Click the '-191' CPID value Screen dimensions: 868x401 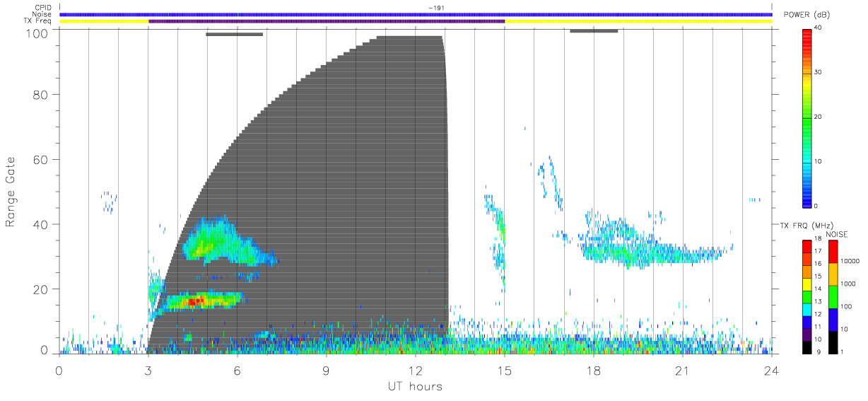pos(436,8)
